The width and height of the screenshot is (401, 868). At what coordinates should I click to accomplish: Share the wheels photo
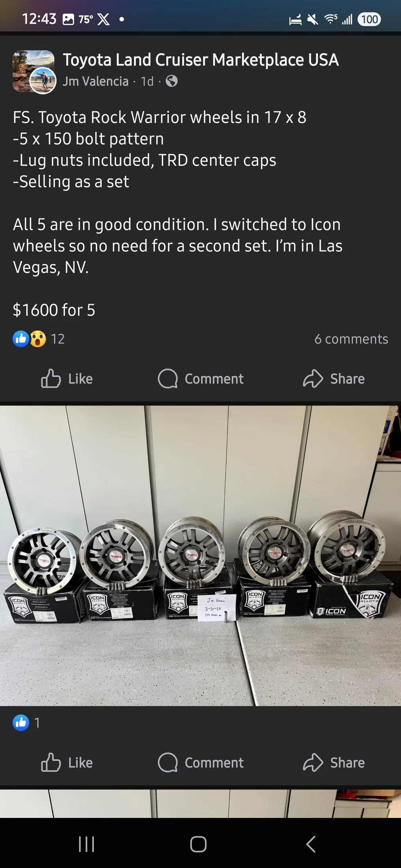[x=334, y=763]
